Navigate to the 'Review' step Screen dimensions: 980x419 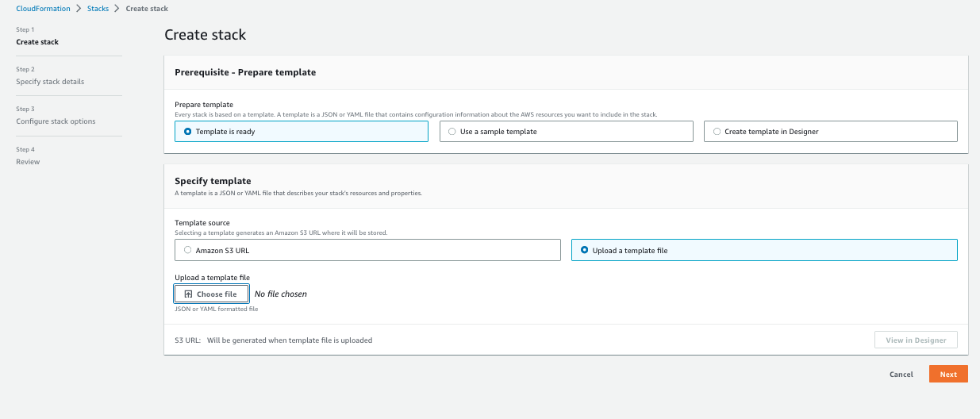(x=28, y=162)
